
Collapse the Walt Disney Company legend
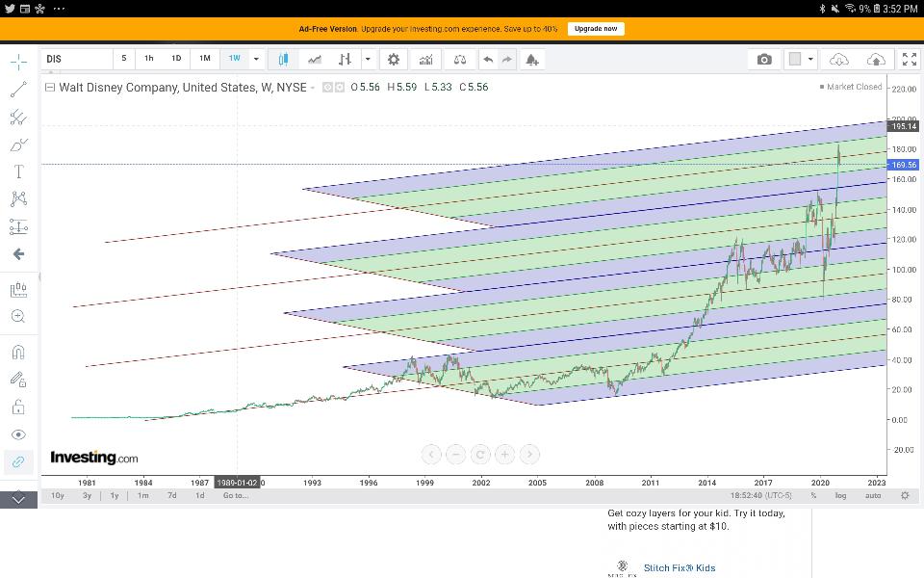point(50,88)
